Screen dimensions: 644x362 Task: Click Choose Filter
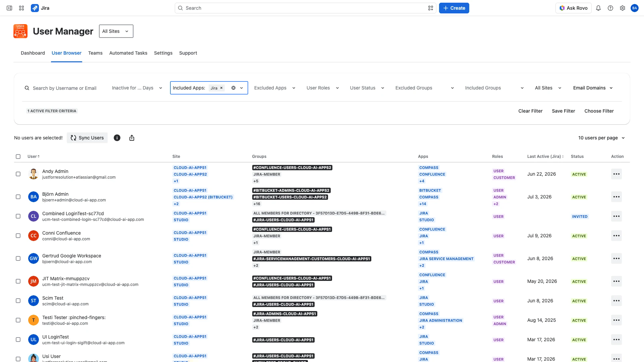tap(599, 111)
